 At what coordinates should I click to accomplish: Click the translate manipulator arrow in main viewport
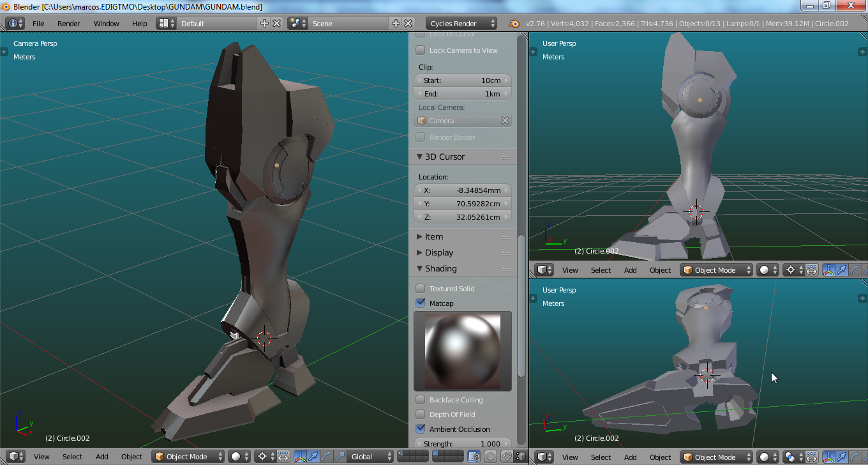click(313, 457)
